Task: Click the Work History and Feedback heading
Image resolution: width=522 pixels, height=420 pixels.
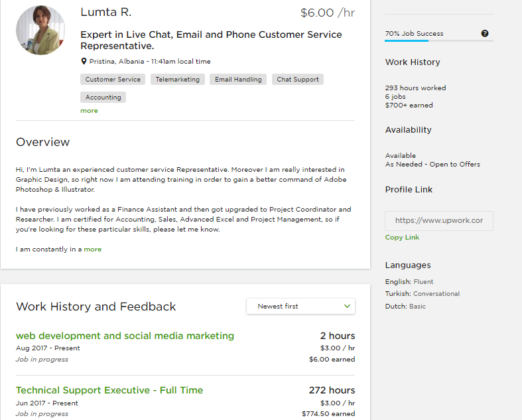Action: (x=96, y=307)
